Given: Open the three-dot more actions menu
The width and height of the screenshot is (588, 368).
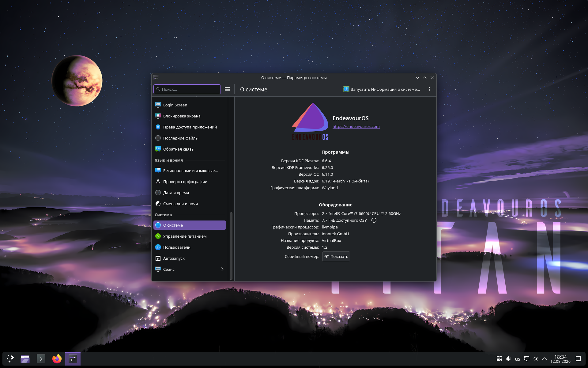Looking at the screenshot, I should click(429, 89).
